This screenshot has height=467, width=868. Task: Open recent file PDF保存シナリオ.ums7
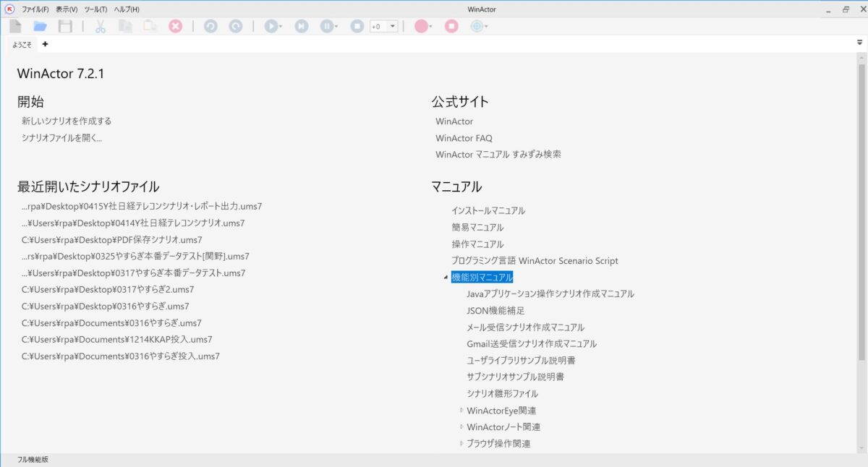[x=111, y=239]
